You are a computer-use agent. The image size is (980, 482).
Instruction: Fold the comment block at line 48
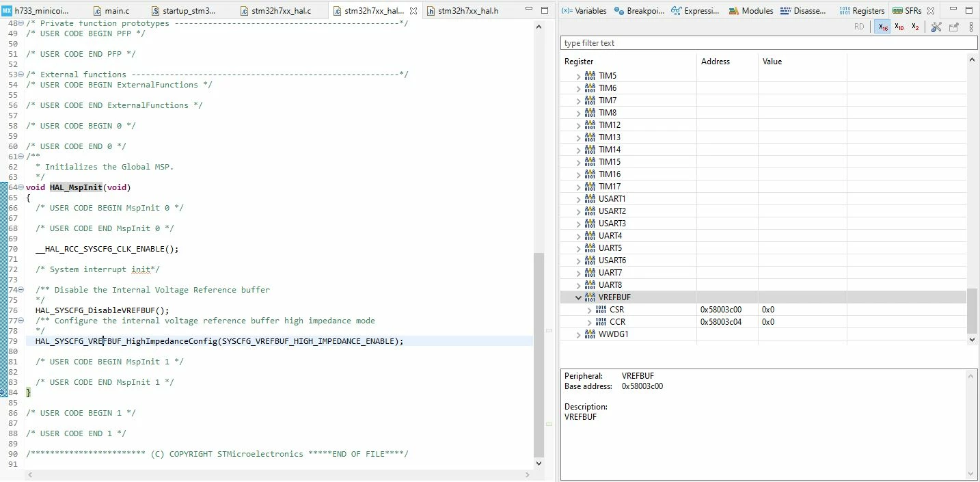point(21,23)
